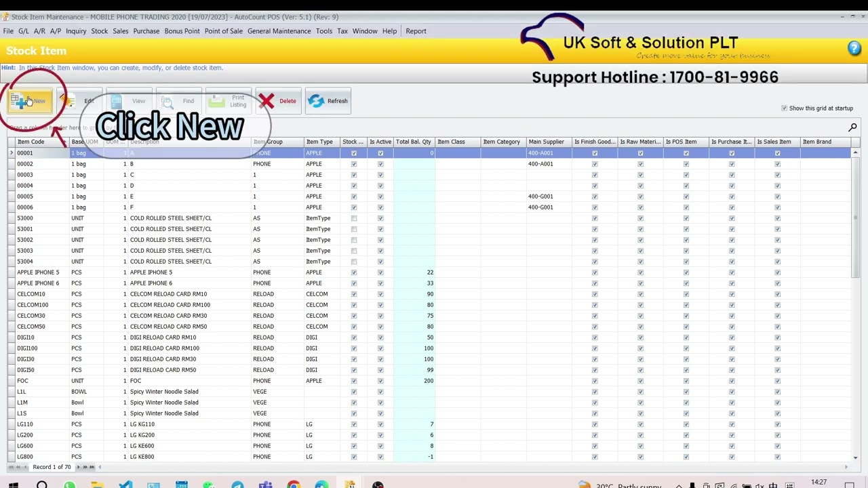Toggle Stock Control checkbox for APPLE IPHONE 5
Image resolution: width=868 pixels, height=488 pixels.
tap(353, 272)
